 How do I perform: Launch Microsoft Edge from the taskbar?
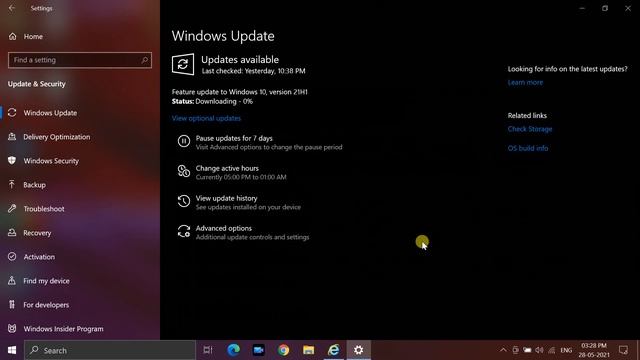click(x=233, y=350)
